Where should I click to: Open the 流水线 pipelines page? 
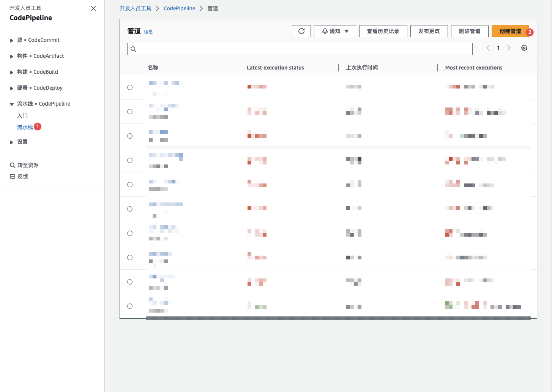pyautogui.click(x=25, y=127)
